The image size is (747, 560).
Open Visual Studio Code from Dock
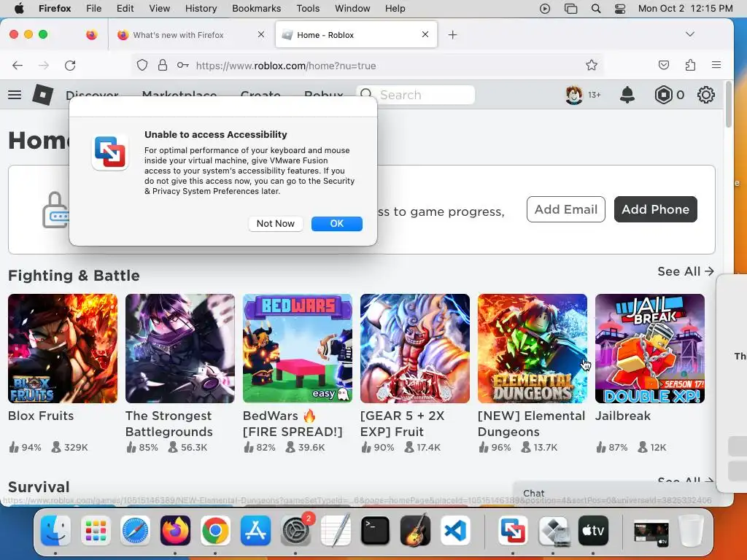pyautogui.click(x=455, y=531)
